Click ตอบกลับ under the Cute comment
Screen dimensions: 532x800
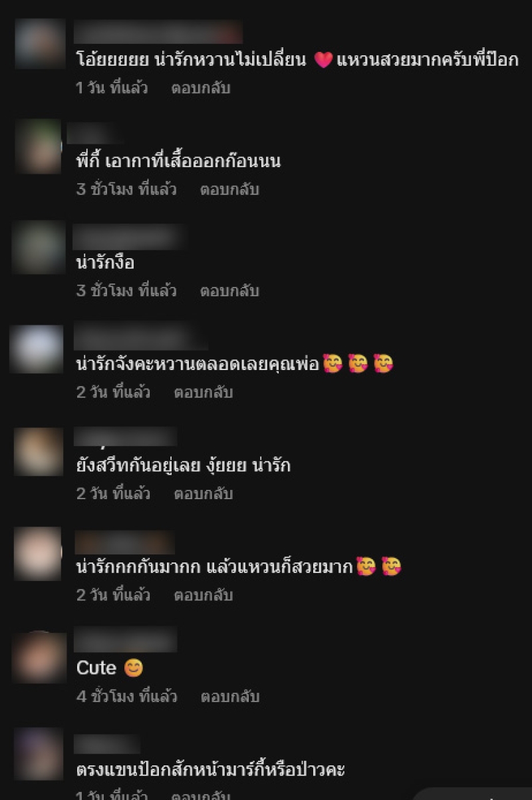coord(230,697)
